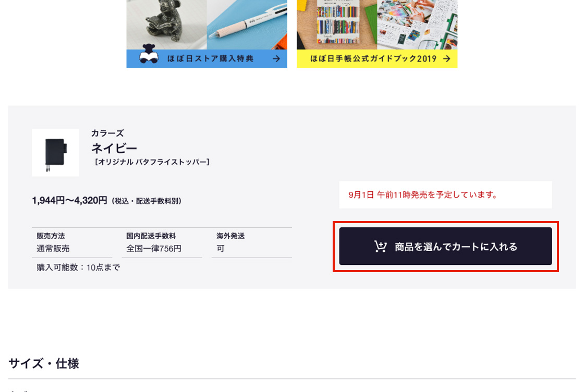Click the カラーズ series label
The height and width of the screenshot is (392, 584).
[107, 133]
